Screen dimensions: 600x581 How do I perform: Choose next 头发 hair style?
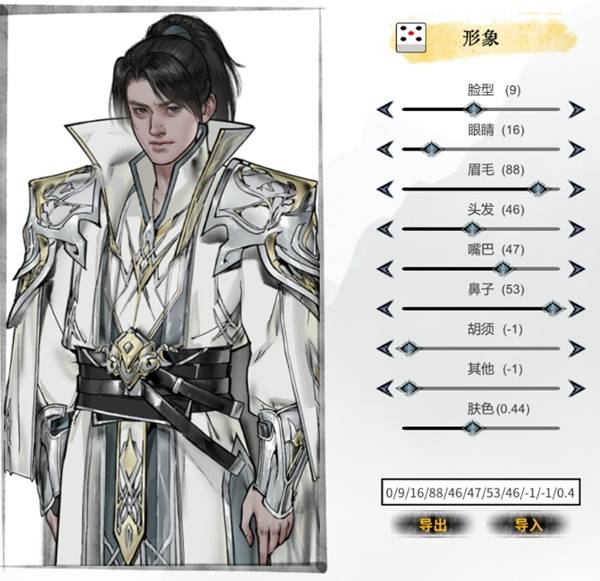coord(576,229)
